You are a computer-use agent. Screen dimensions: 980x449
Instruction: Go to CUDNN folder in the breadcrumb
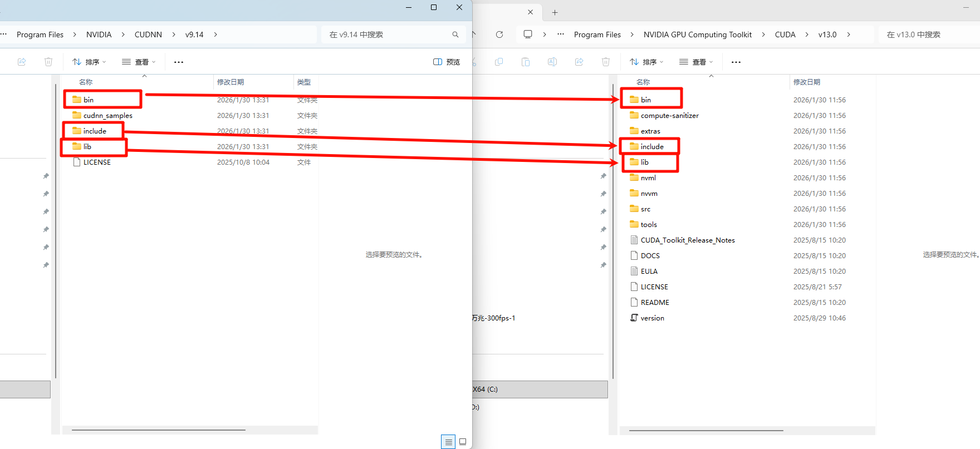[x=148, y=34]
